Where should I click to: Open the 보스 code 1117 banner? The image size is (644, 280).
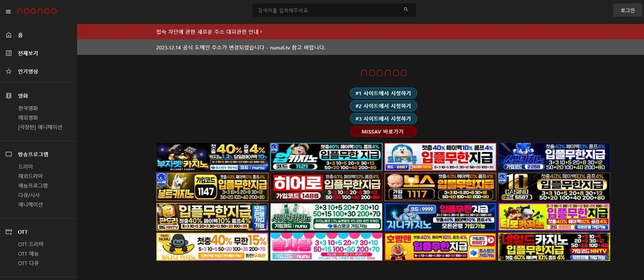pos(440,187)
